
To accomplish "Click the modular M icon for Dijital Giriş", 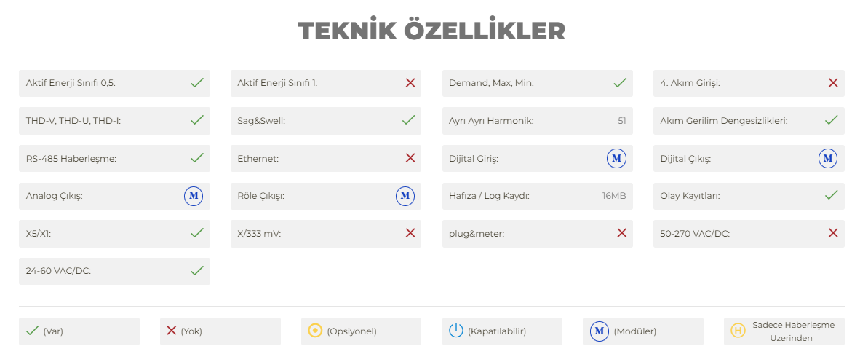I will [616, 159].
